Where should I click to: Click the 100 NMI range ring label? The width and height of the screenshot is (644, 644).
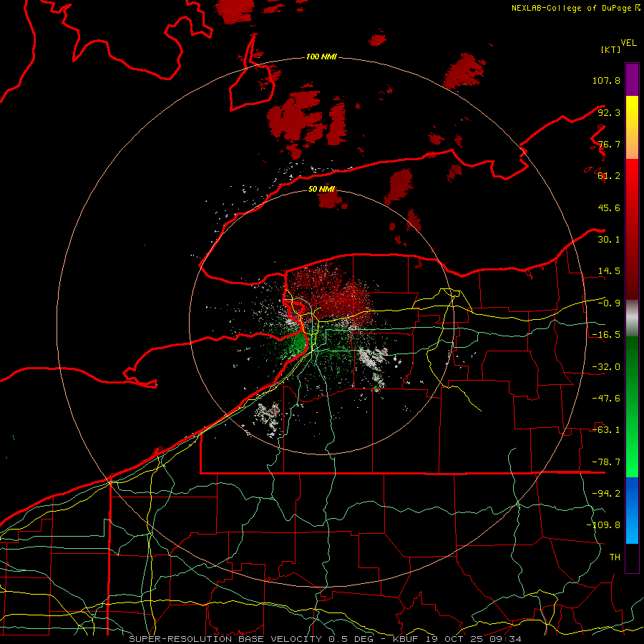pos(321,57)
